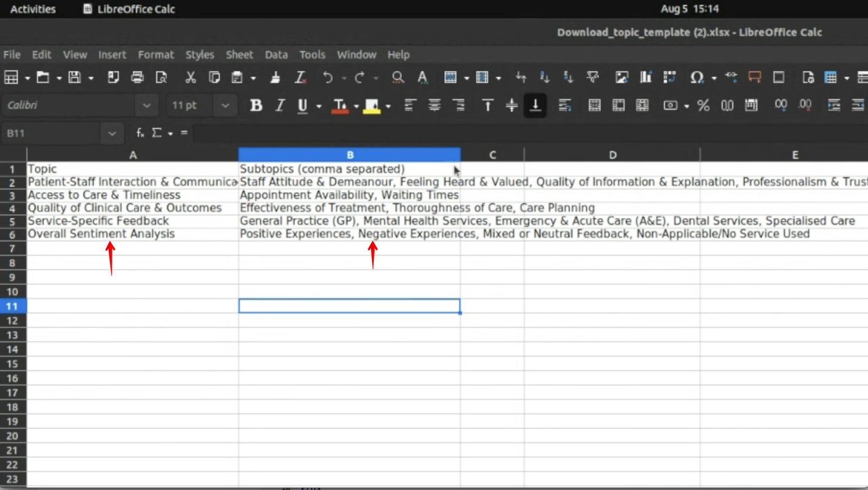Pick a font color with the red swatch

coord(341,105)
